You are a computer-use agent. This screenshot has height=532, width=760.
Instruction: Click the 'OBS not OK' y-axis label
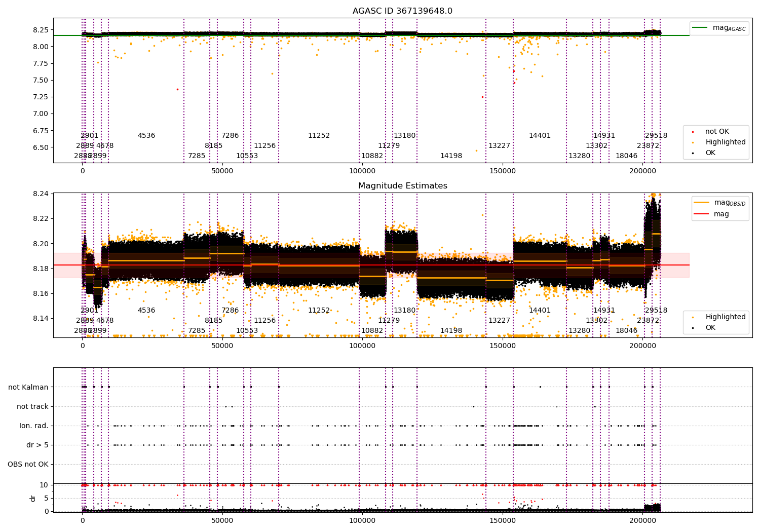pyautogui.click(x=28, y=465)
